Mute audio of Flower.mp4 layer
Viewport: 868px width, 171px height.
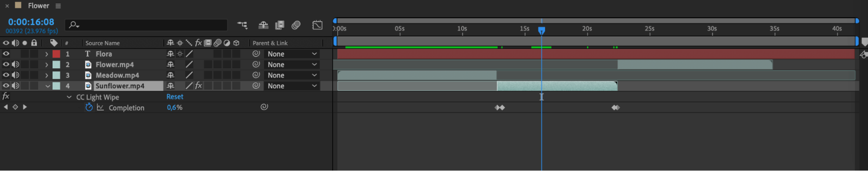pos(16,64)
